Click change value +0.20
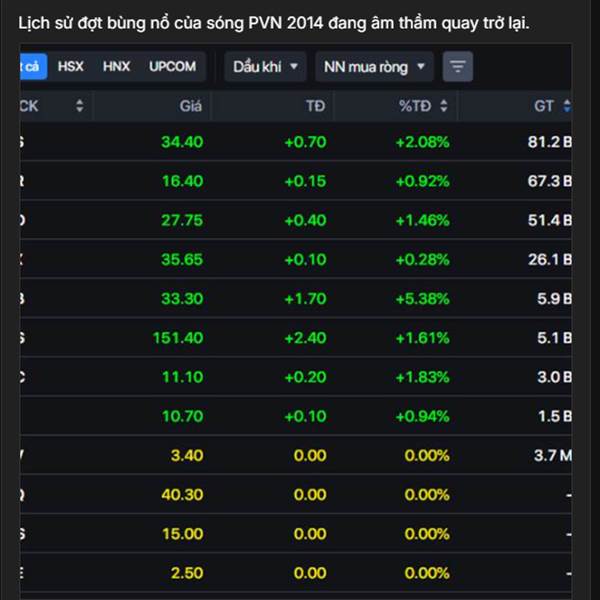Screen dimensions: 600x600 point(305,377)
